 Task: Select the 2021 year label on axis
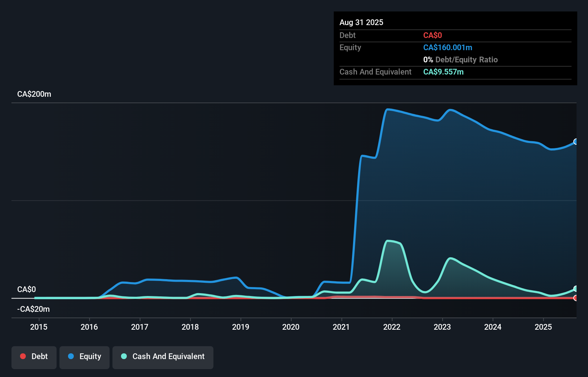[341, 327]
